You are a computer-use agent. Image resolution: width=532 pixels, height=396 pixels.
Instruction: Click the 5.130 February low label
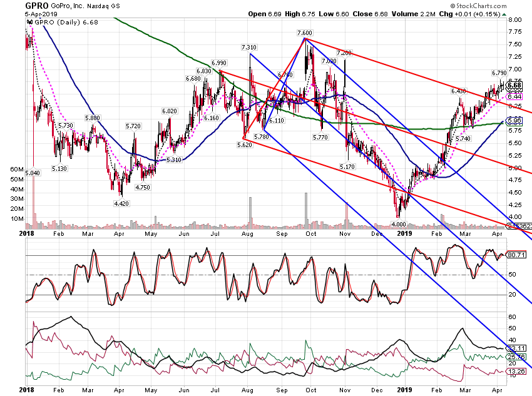59,168
